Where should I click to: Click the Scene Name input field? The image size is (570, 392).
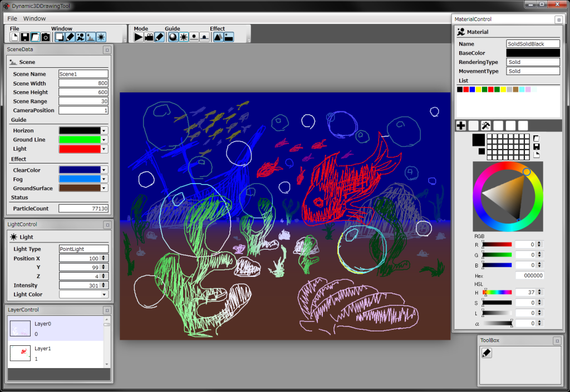point(83,74)
